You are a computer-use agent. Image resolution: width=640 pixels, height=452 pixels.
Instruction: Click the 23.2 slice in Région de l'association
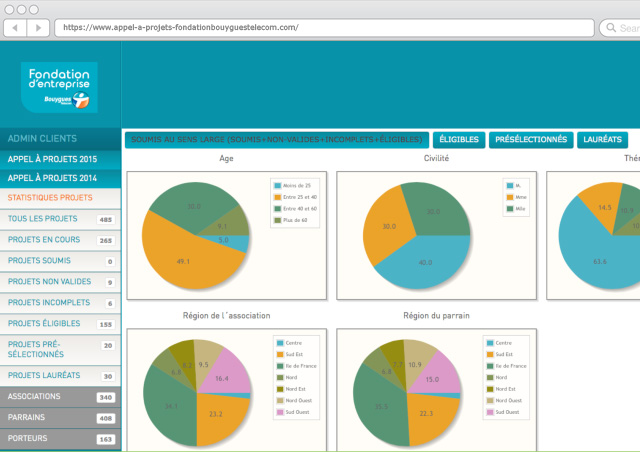pos(216,414)
